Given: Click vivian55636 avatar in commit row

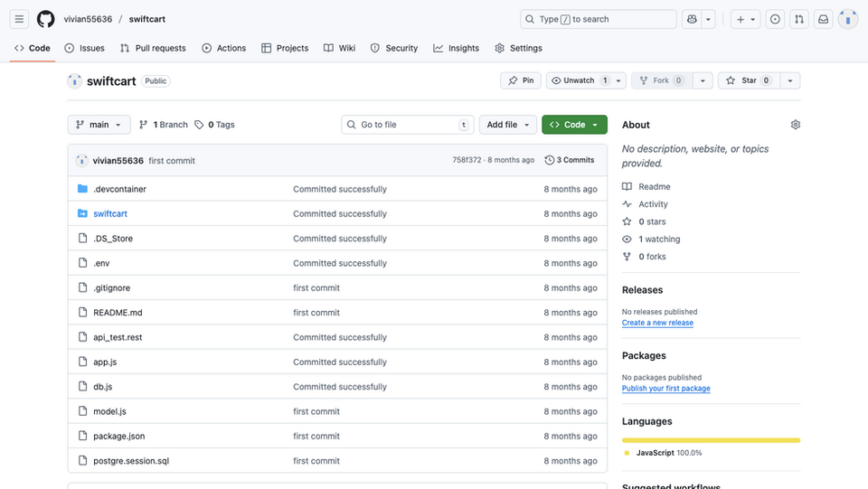Looking at the screenshot, I should 82,160.
